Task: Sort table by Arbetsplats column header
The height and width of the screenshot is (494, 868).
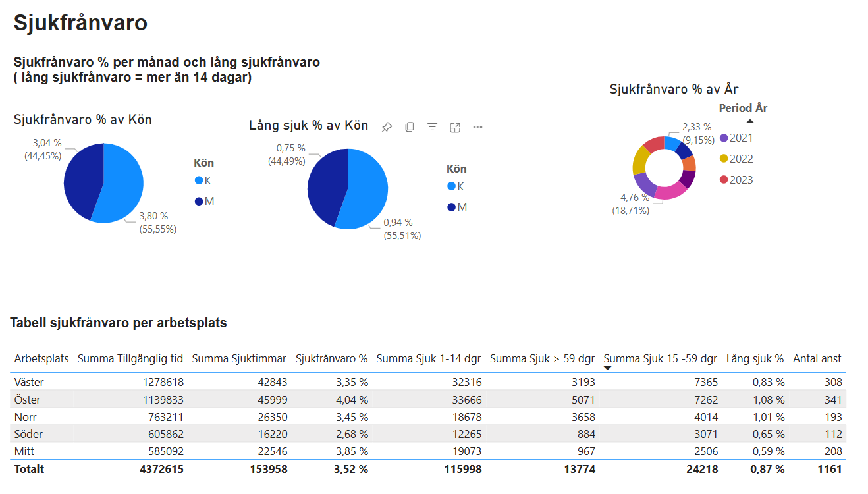Action: tap(41, 359)
